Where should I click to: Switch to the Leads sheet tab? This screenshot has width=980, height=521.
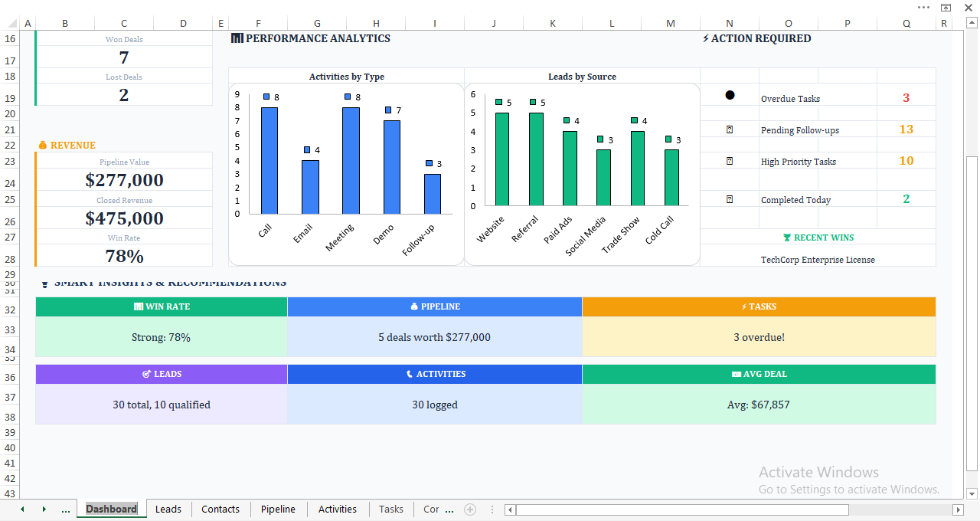[168, 510]
